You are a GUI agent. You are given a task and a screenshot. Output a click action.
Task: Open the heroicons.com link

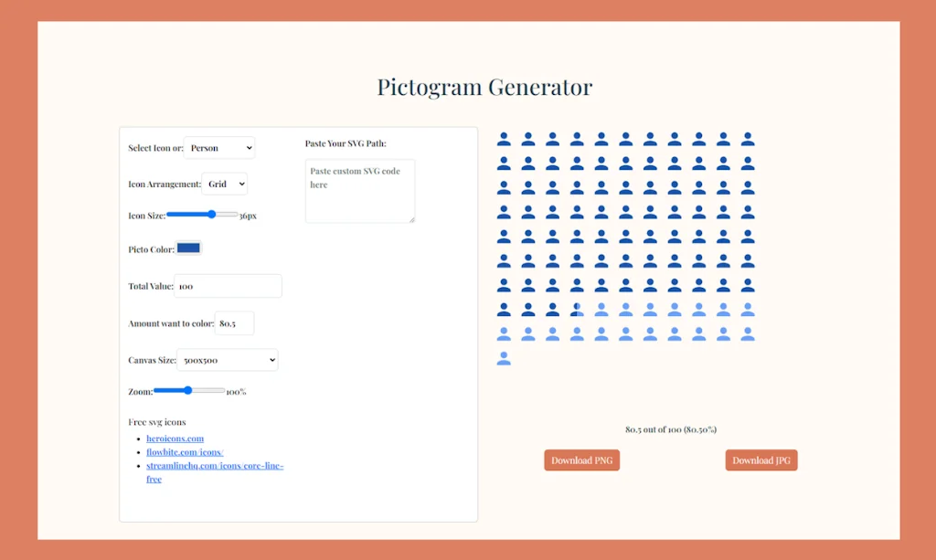pos(175,438)
